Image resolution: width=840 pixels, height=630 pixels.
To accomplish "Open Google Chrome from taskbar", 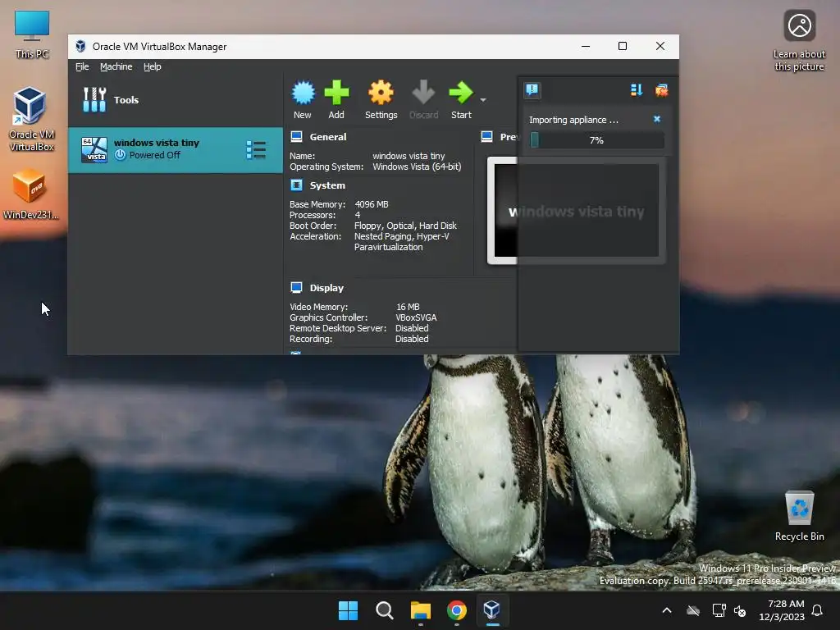I will [456, 610].
